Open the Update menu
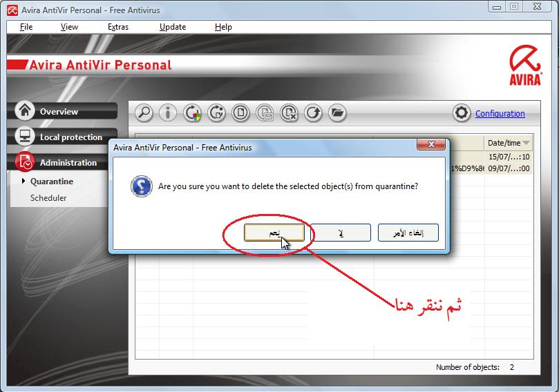 [173, 27]
